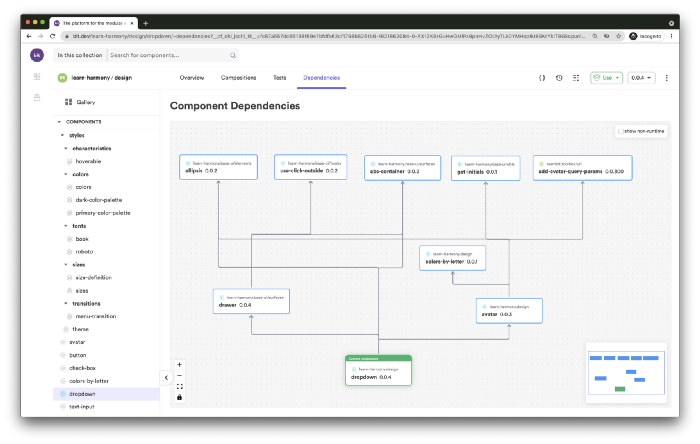Collapse the transitions folder
Screen dimensions: 700x444
(66, 303)
